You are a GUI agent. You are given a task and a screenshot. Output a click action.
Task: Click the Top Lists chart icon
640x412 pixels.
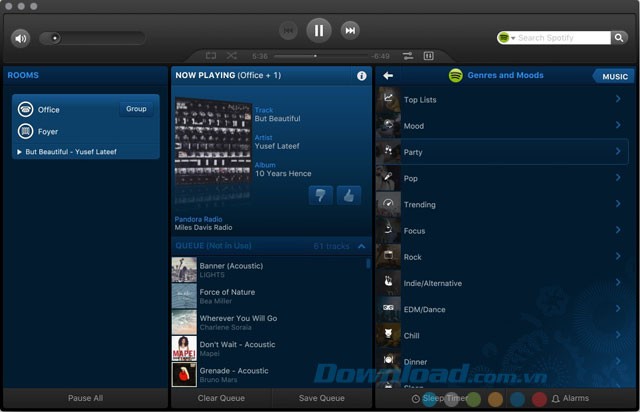[388, 99]
